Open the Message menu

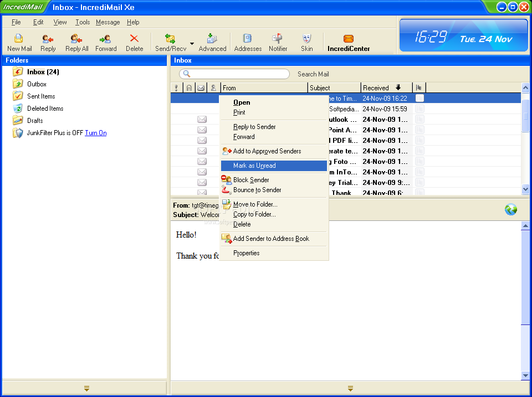(x=108, y=22)
